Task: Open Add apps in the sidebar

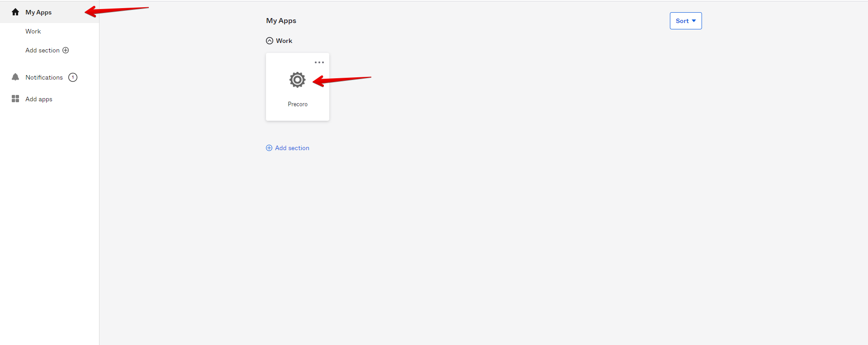Action: pos(39,99)
